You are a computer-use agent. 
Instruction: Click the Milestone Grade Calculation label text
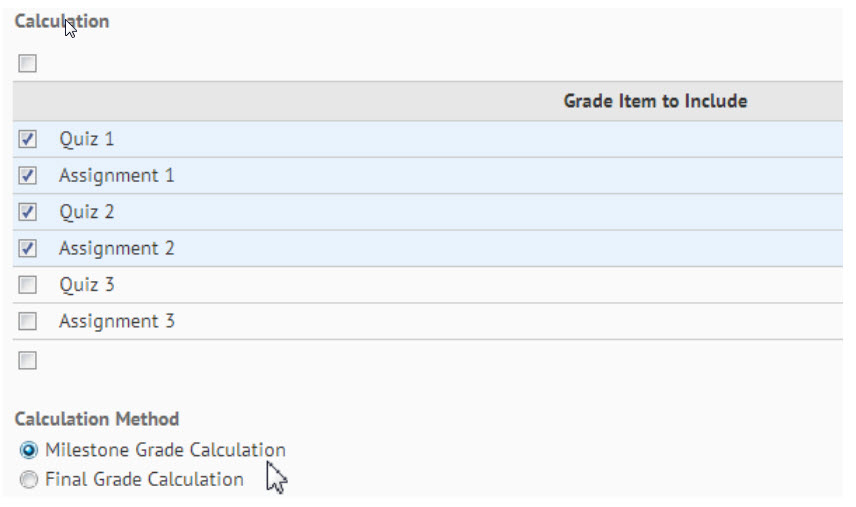[x=165, y=450]
